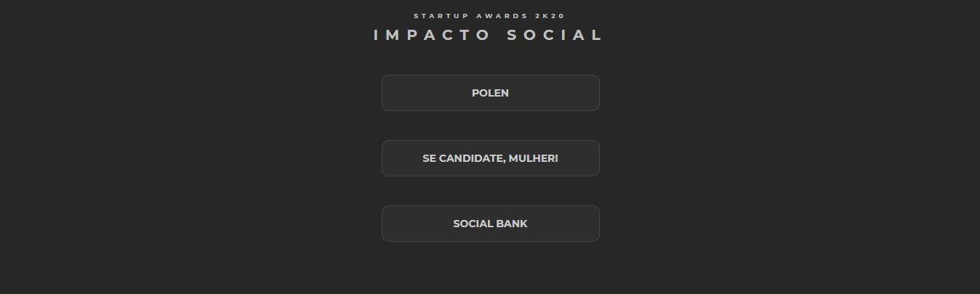
Task: Choose Social Bank as the nominee
Action: tap(490, 224)
